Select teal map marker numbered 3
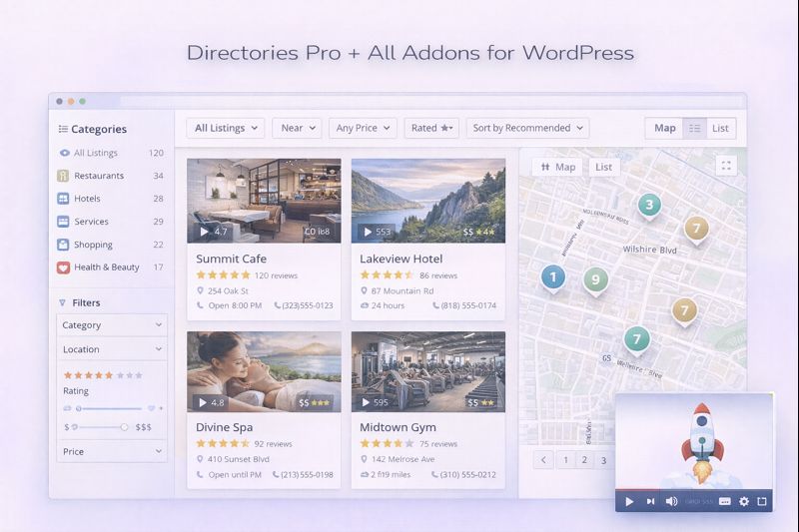 (x=649, y=206)
